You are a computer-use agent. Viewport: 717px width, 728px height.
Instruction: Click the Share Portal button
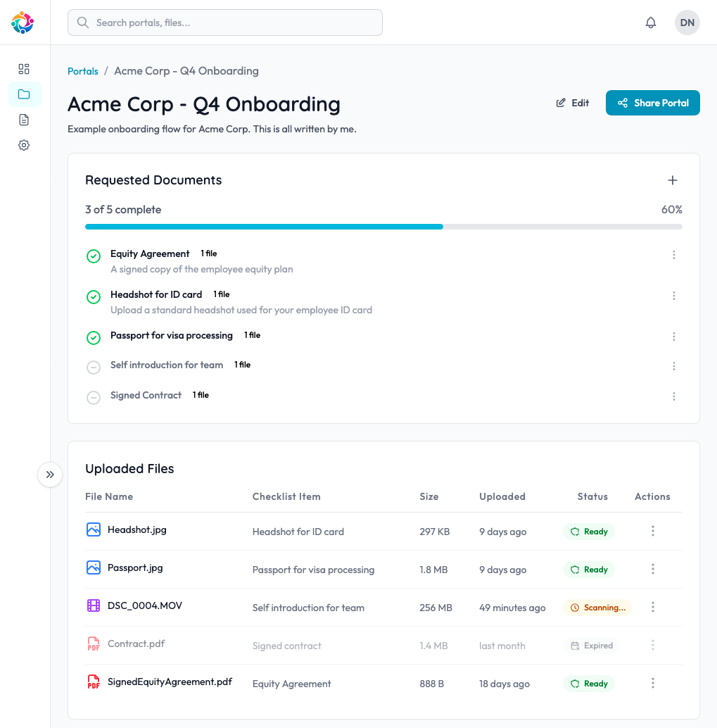pos(652,102)
